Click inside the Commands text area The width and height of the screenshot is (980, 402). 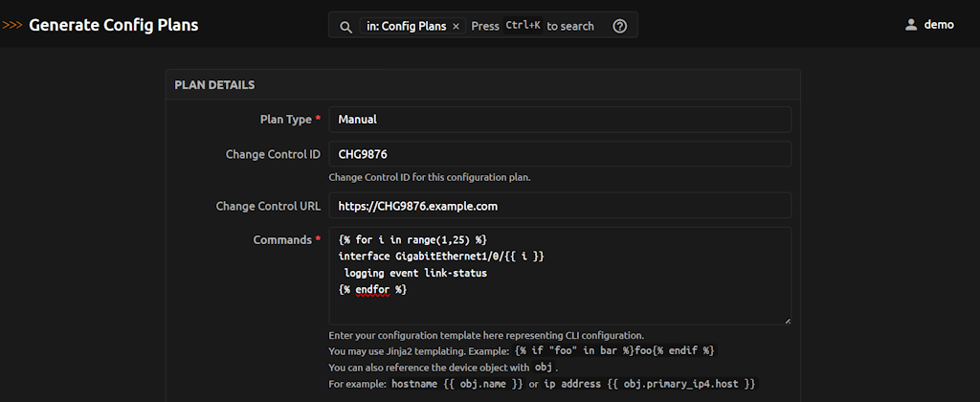point(560,276)
